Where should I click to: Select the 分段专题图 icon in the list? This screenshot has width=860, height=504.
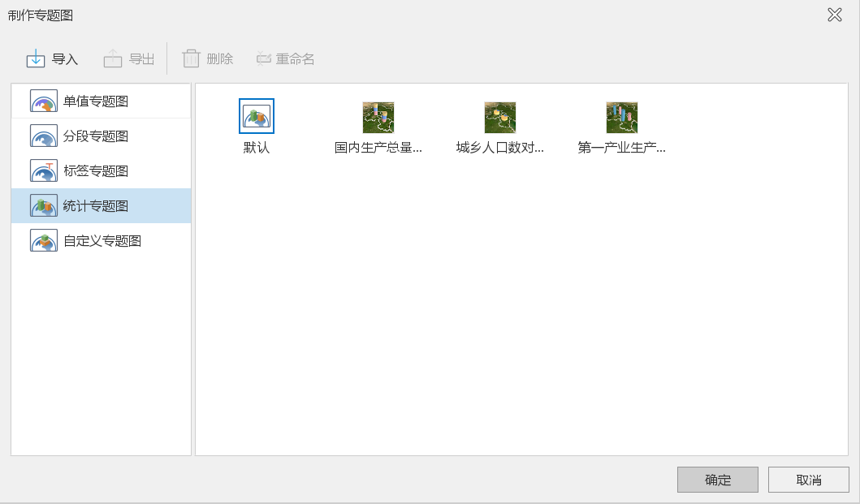44,136
